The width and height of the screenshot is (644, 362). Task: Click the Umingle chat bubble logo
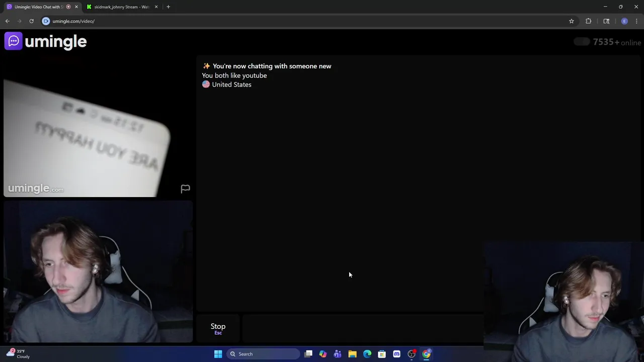pos(14,41)
